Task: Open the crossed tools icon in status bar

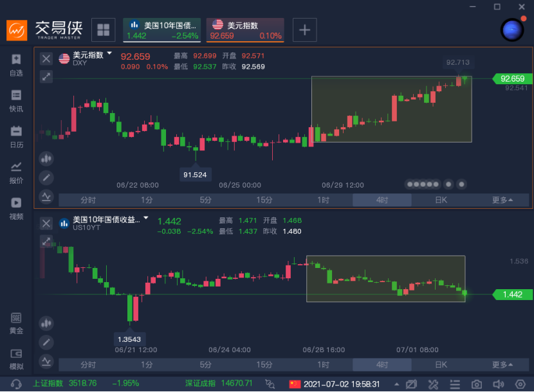Action: [433, 384]
